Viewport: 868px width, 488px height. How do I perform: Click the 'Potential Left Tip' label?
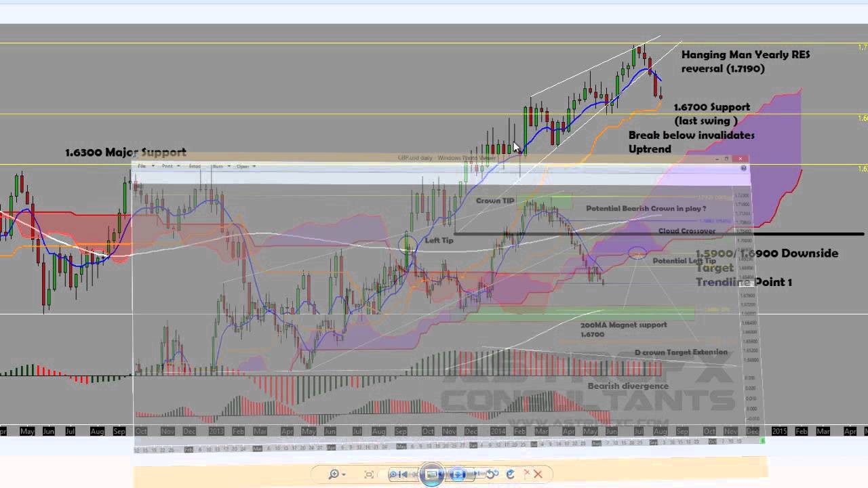click(x=684, y=261)
